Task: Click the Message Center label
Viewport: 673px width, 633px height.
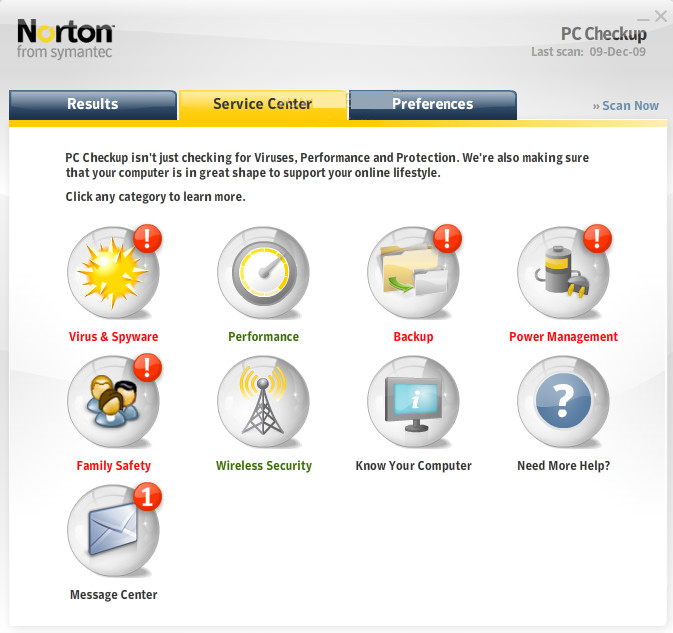Action: [x=114, y=595]
